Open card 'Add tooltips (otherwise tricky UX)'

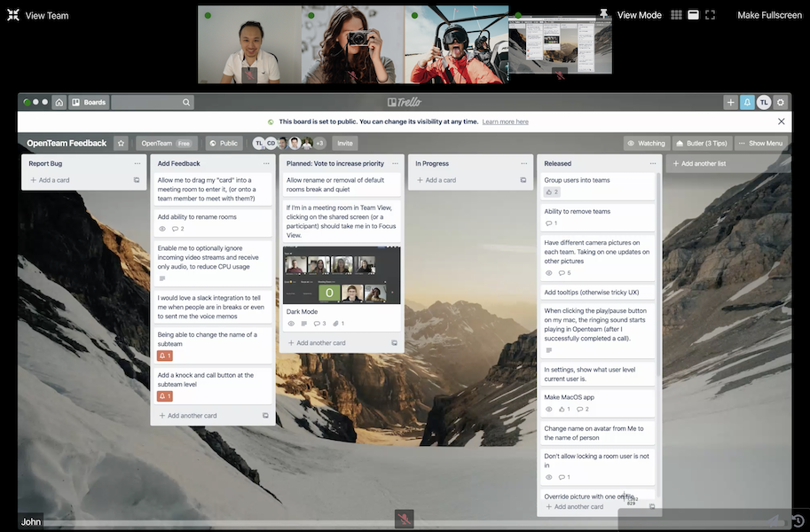pos(597,293)
